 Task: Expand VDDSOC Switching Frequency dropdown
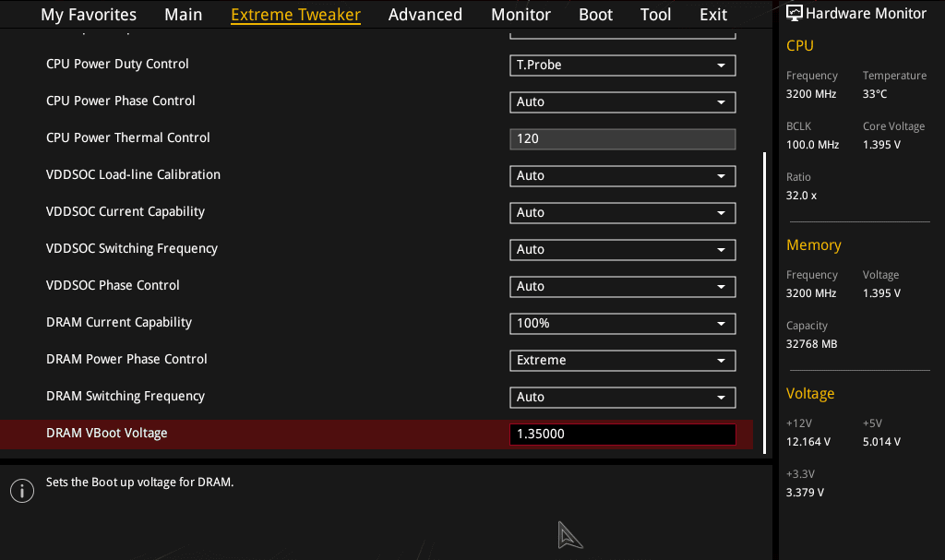pyautogui.click(x=622, y=250)
